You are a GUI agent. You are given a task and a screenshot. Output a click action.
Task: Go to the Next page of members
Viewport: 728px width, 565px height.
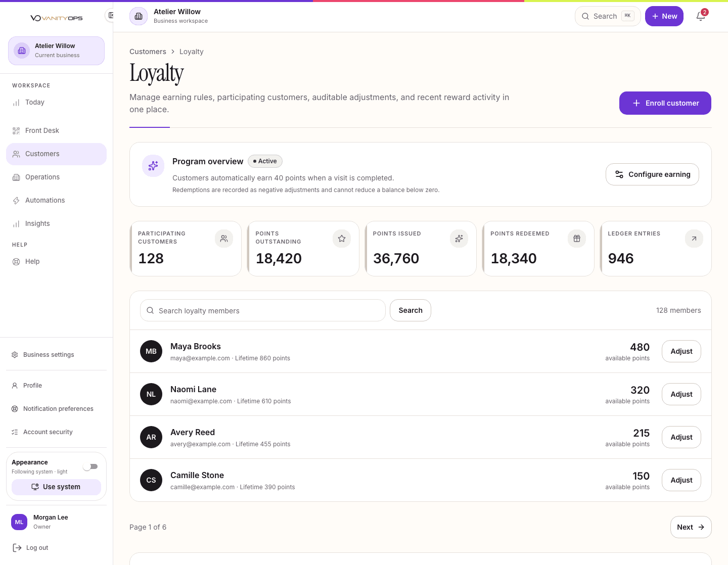point(691,527)
